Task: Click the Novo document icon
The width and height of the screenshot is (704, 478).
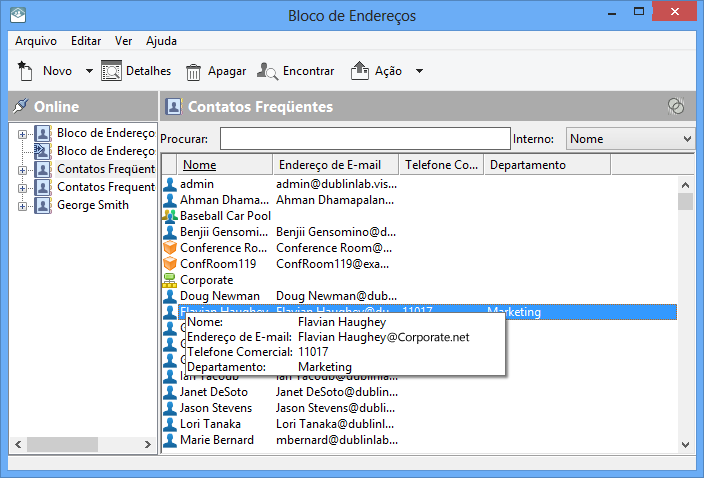Action: 25,71
